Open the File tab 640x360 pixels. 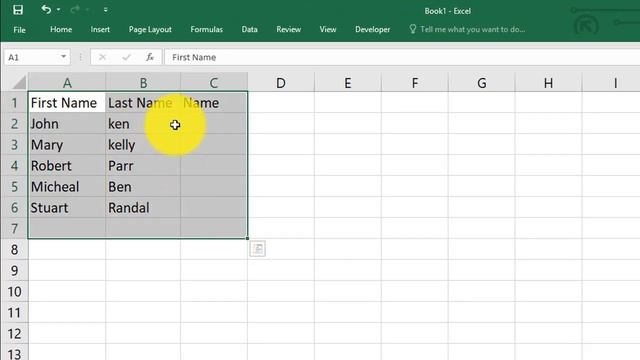click(19, 30)
